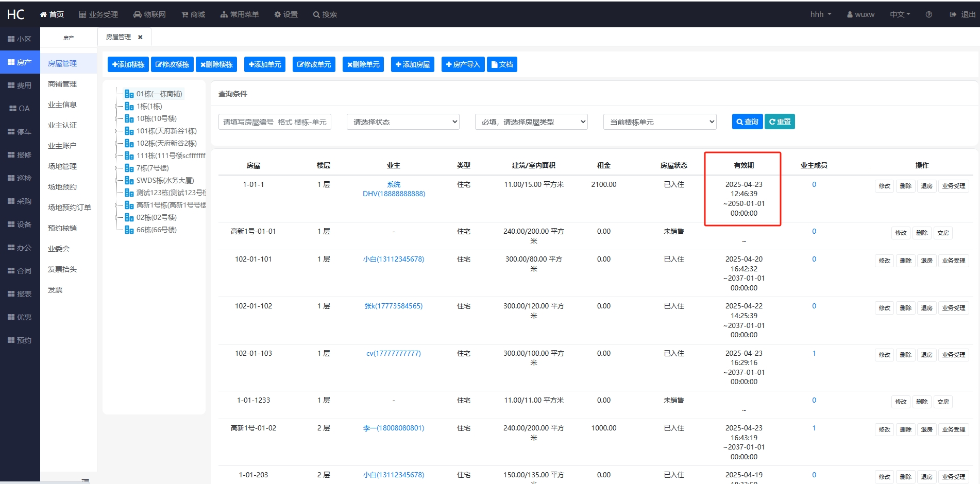Click 文档 document button
Image resolution: width=980 pixels, height=484 pixels.
[502, 64]
